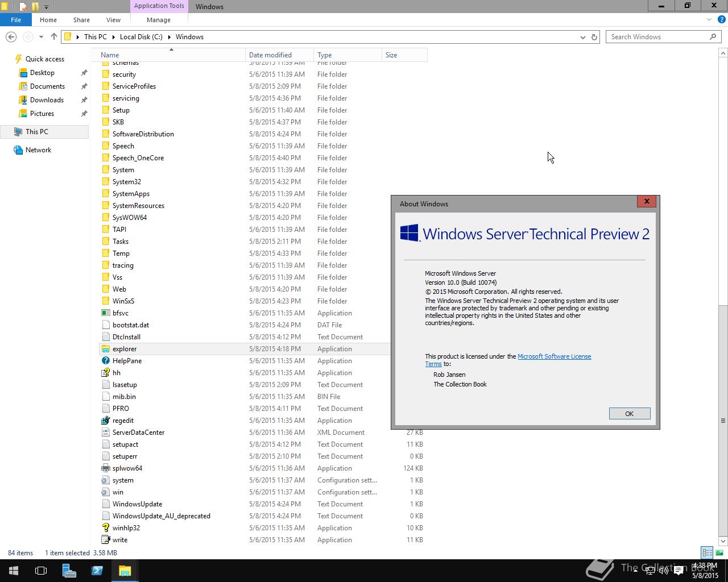Screen dimensions: 728x582
Task: Switch to the View ribbon tab
Action: point(113,20)
